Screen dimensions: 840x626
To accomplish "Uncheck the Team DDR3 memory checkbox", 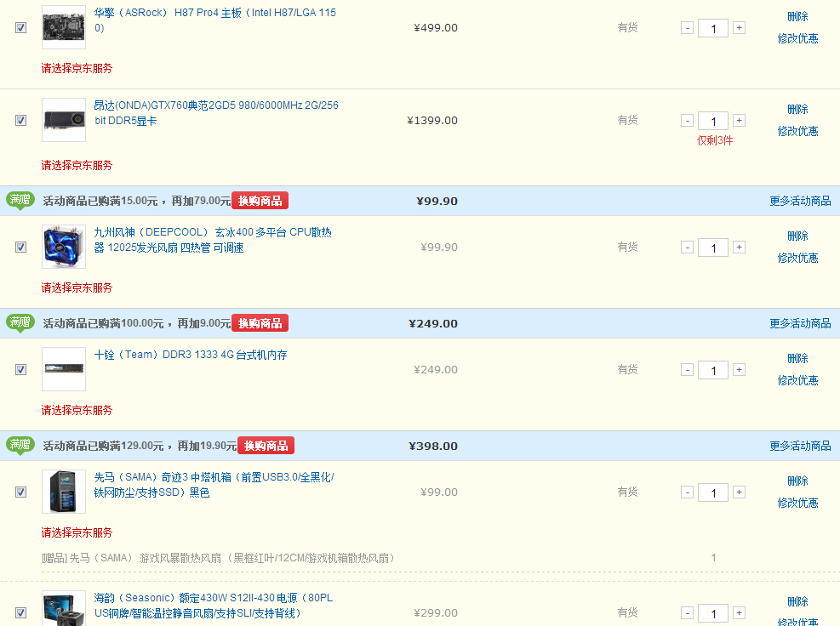I will 21,369.
